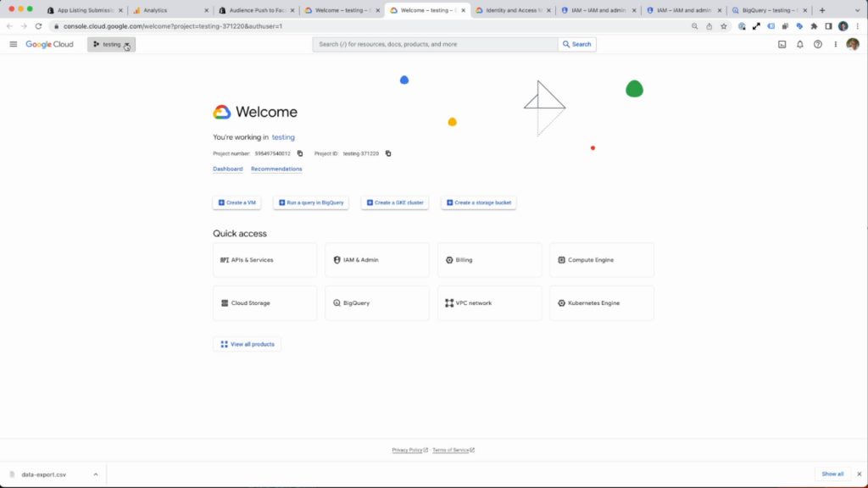Open the testing project selector dropdown
Image resolution: width=868 pixels, height=488 pixels.
(111, 44)
